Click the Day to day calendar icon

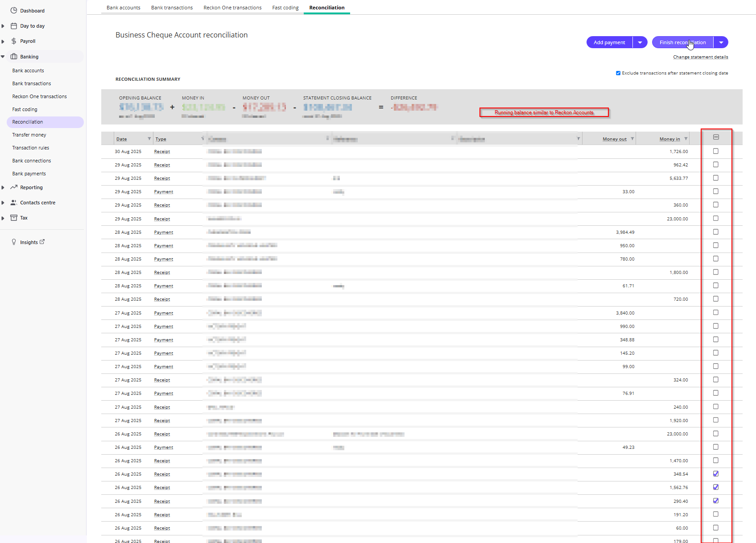14,26
